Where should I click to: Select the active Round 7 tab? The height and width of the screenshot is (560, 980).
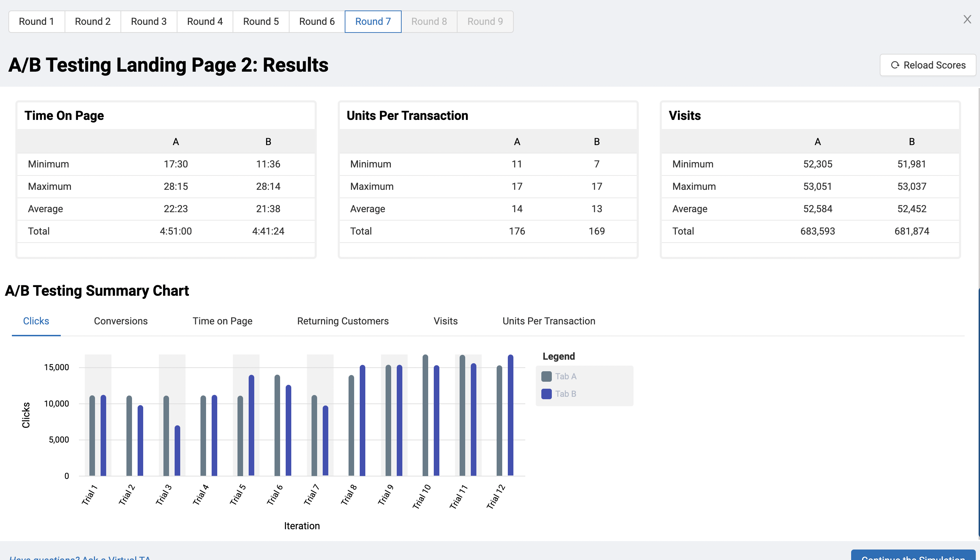pyautogui.click(x=373, y=22)
